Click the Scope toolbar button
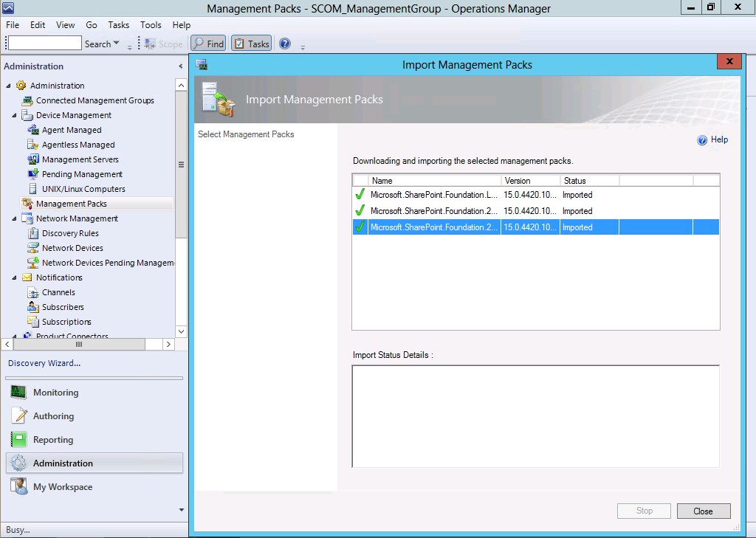756x538 pixels. coord(164,44)
